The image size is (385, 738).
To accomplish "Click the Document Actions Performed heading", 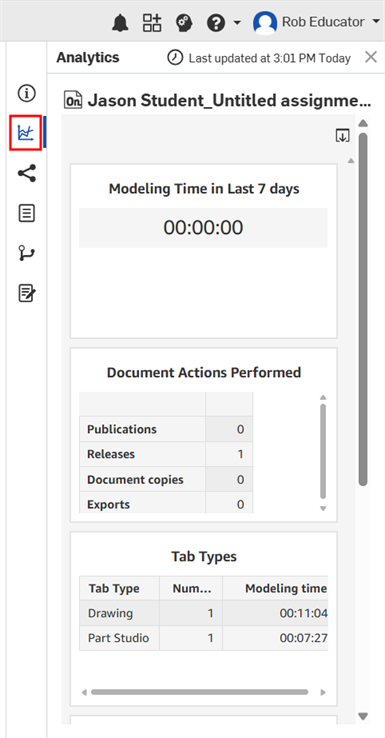I will click(204, 372).
